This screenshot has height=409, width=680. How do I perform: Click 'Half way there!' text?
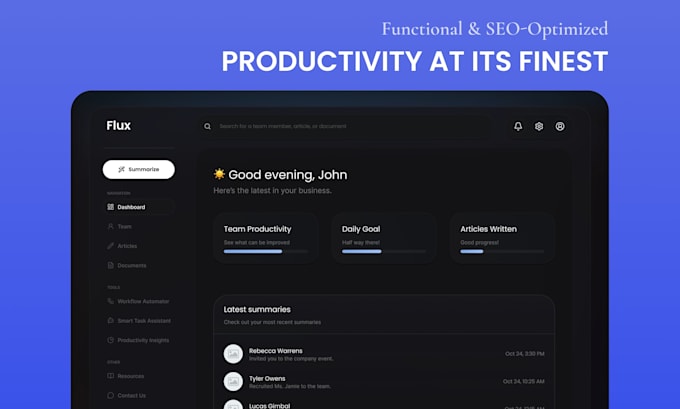[x=361, y=242]
